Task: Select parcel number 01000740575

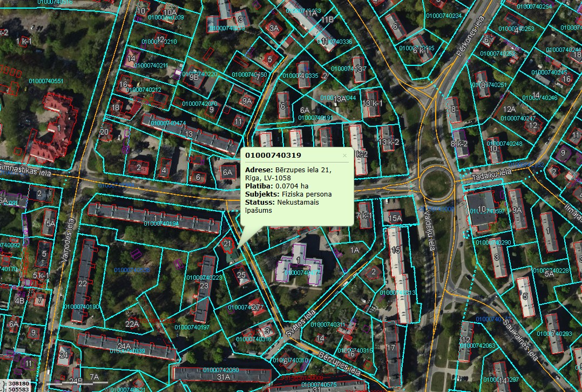Action: 319,385
